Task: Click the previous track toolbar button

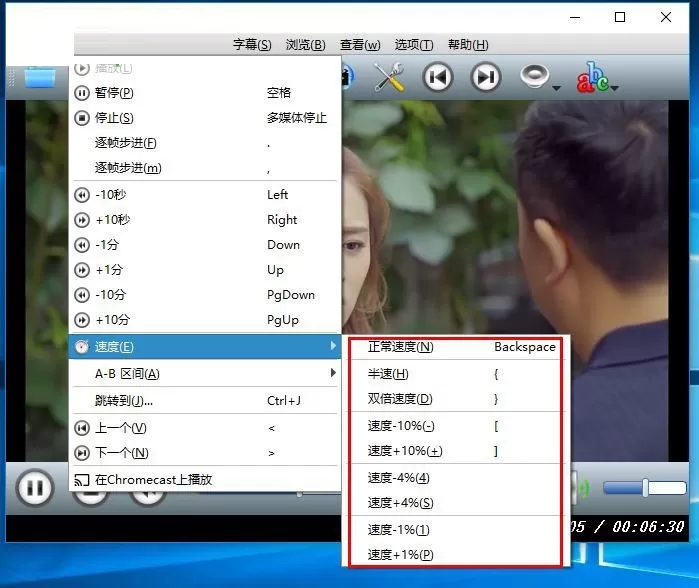Action: pos(438,77)
